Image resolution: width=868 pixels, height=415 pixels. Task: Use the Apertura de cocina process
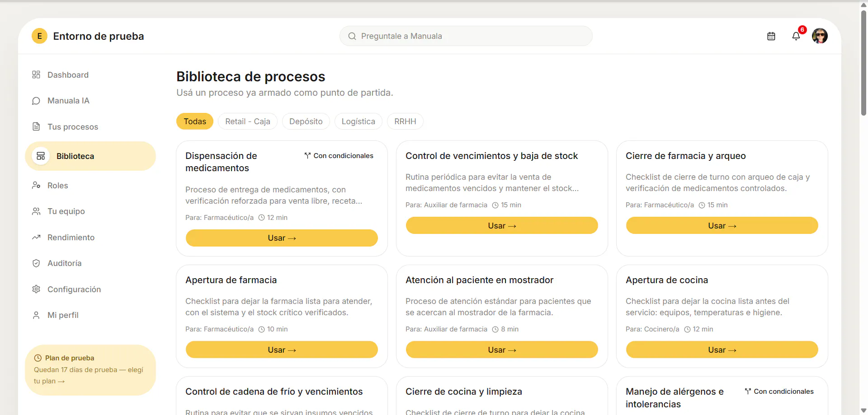coord(722,350)
